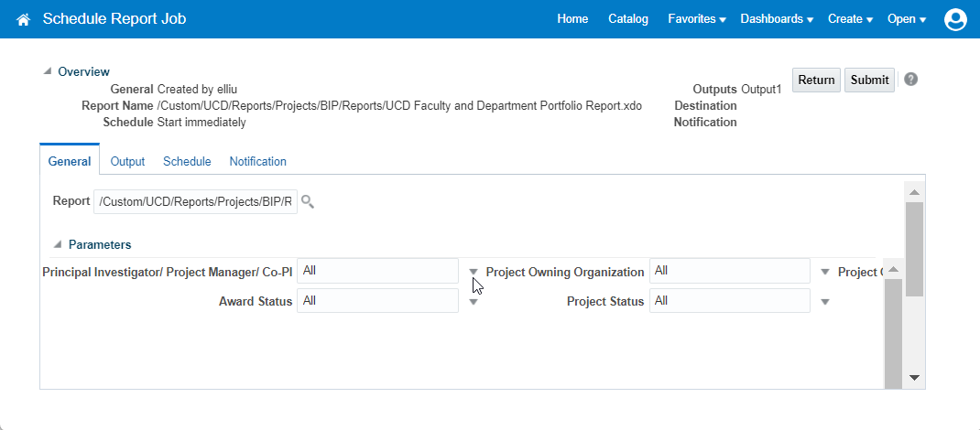The width and height of the screenshot is (980, 430).
Task: Click the Report path input field
Action: [x=195, y=202]
